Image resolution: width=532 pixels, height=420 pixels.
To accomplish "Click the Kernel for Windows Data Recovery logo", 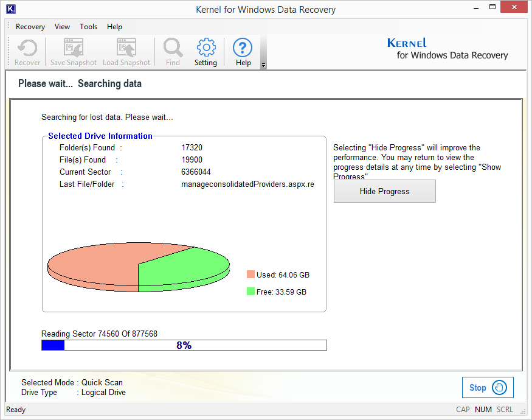I will tap(447, 49).
